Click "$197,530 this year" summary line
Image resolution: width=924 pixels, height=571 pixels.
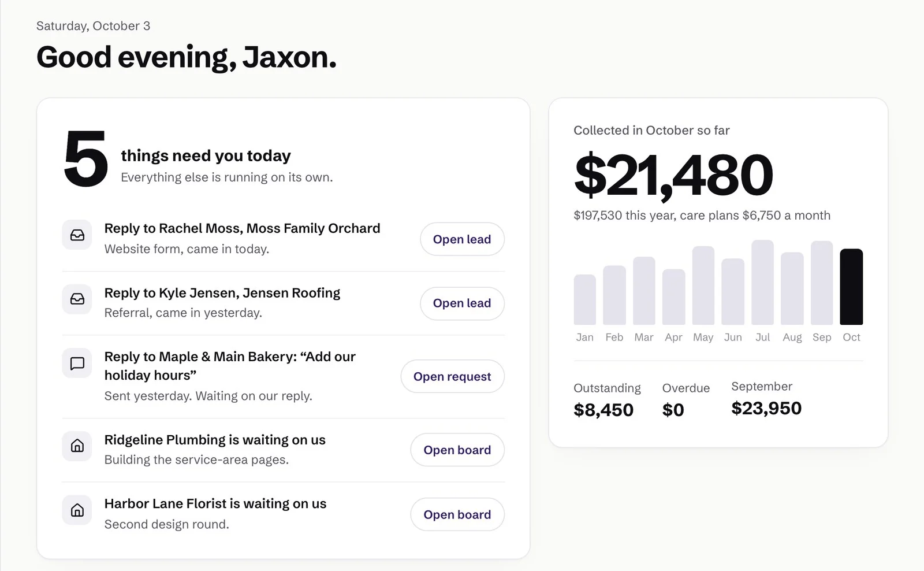[702, 216]
